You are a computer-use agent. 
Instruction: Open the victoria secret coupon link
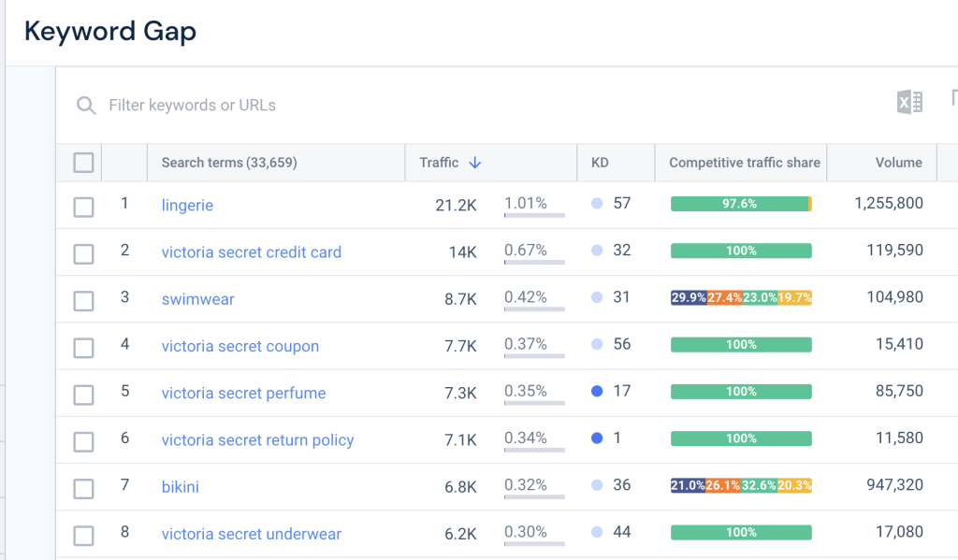coord(240,346)
